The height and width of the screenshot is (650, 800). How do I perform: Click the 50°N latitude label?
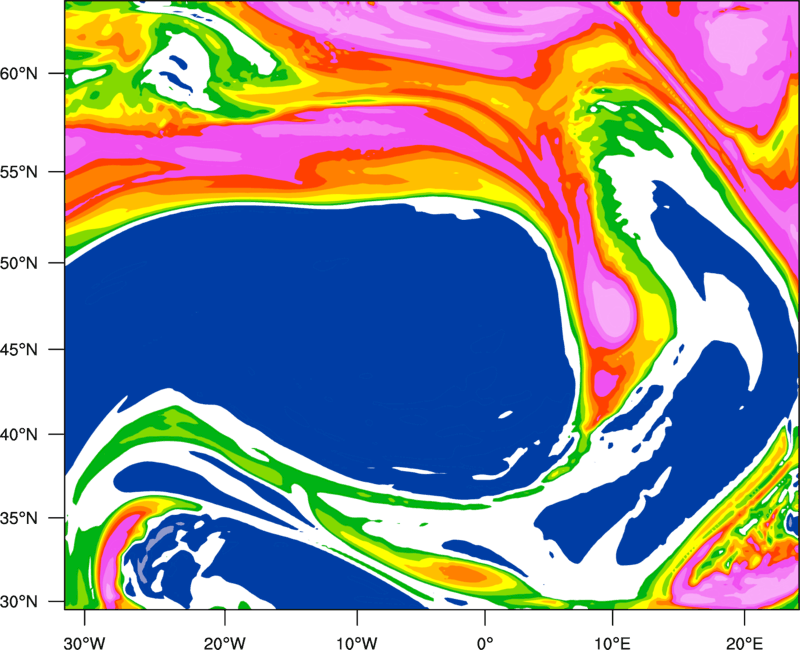point(19,264)
